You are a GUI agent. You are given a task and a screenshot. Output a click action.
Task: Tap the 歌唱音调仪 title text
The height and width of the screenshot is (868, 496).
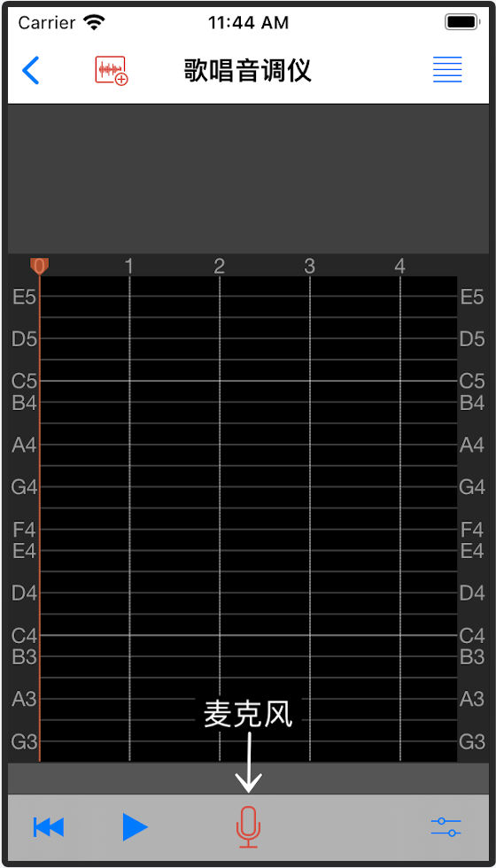tap(248, 70)
